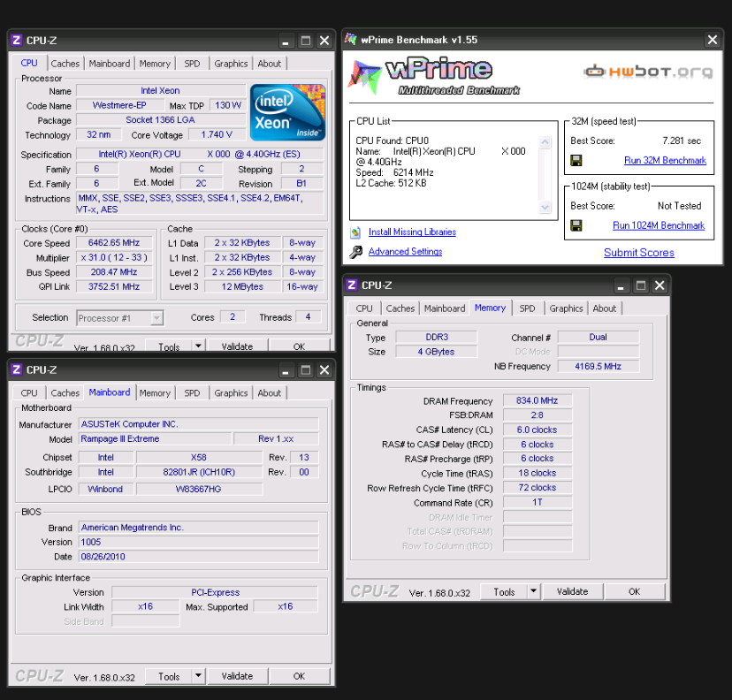Screen dimensions: 732x700
Task: Open Graphics tab in Memory window
Action: [x=567, y=308]
